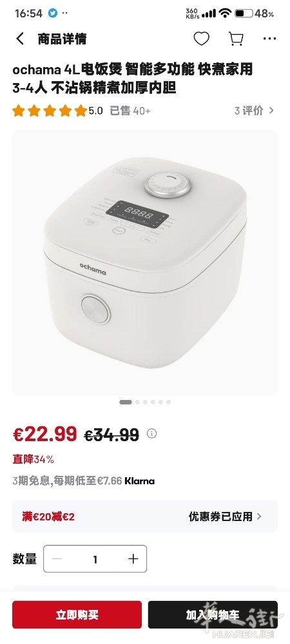Select the last image carousel dot
Screen dimensions: 290x644
pos(168,402)
